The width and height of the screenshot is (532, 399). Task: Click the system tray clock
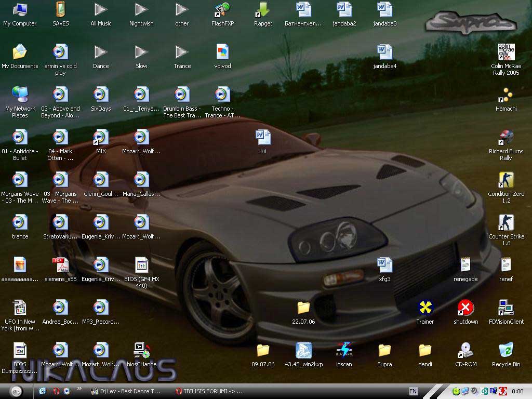[x=517, y=391]
